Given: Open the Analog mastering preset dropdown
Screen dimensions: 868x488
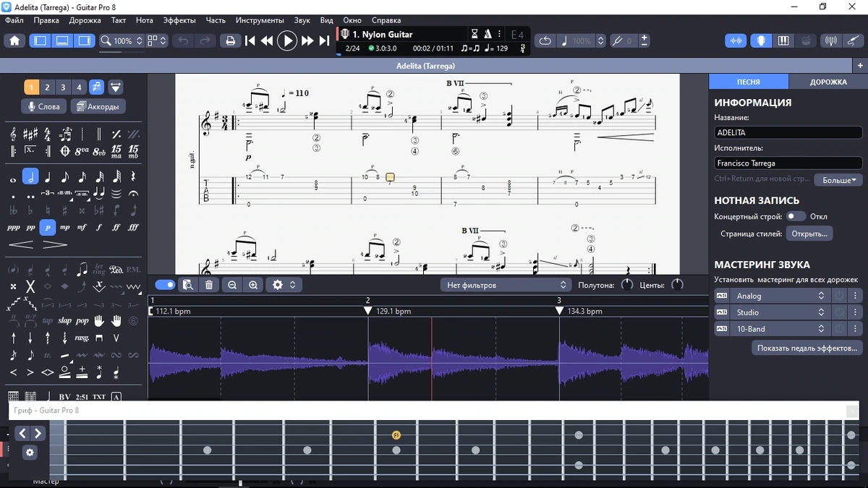Looking at the screenshot, I should coord(779,296).
